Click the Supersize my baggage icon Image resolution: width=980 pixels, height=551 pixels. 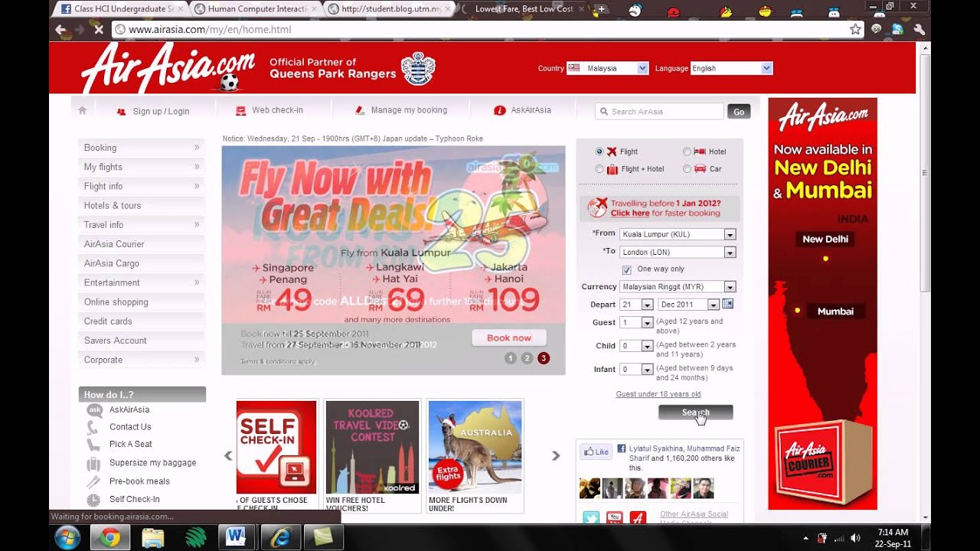point(93,463)
